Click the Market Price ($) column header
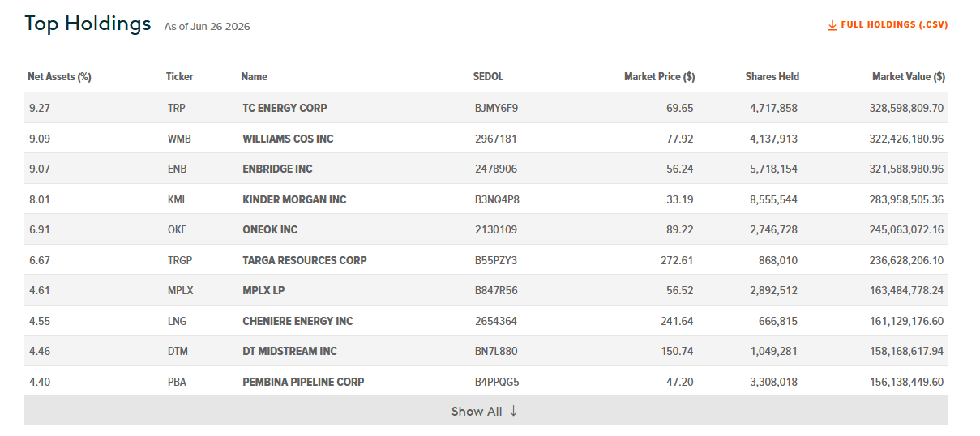The height and width of the screenshot is (436, 980). point(659,77)
